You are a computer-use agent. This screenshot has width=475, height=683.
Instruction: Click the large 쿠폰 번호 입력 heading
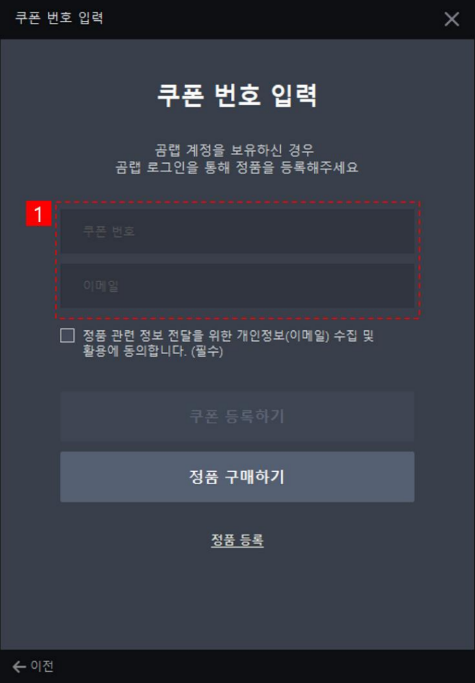237,95
